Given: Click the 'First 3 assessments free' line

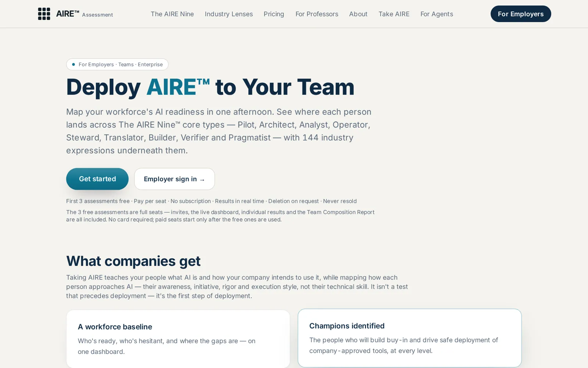Looking at the screenshot, I should [x=211, y=201].
